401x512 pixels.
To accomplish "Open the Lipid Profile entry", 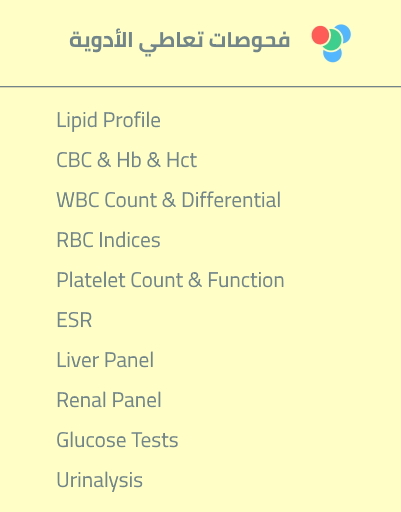I will [x=108, y=120].
